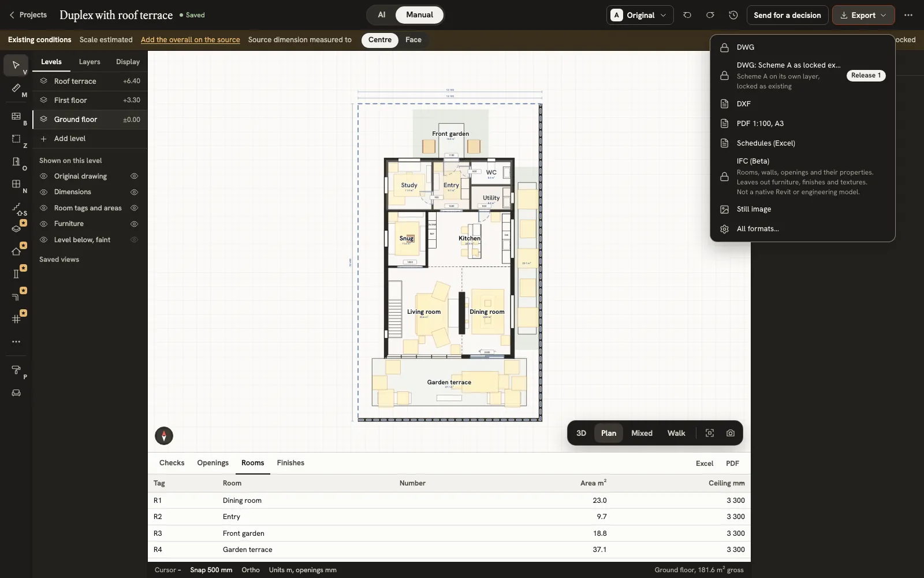Open the top-right more options menu
Screen dimensions: 924x578
pos(908,15)
